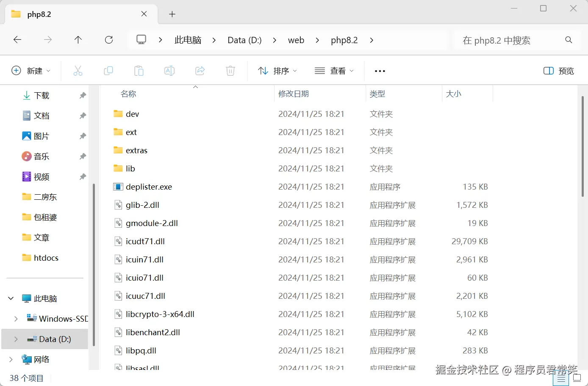
Task: Toggle the 预览 preview pane
Action: point(559,71)
